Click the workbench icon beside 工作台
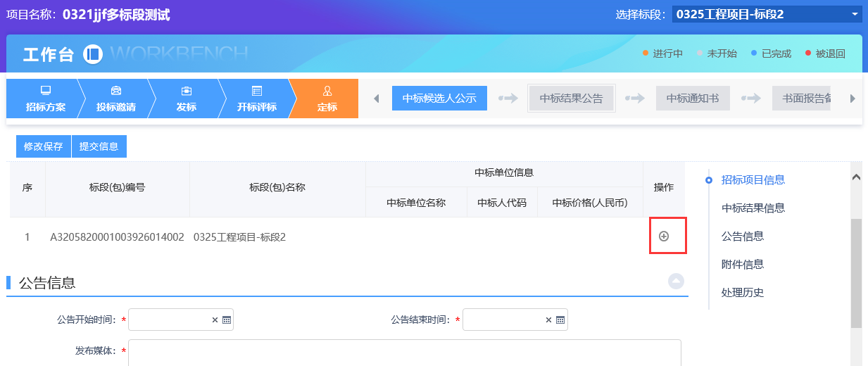Image resolution: width=868 pixels, height=366 pixels. tap(93, 54)
